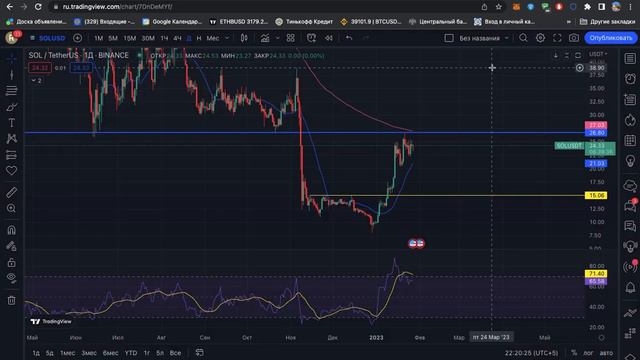Select the ruler measure tool
This screenshot has width=640, height=360.
11,192
